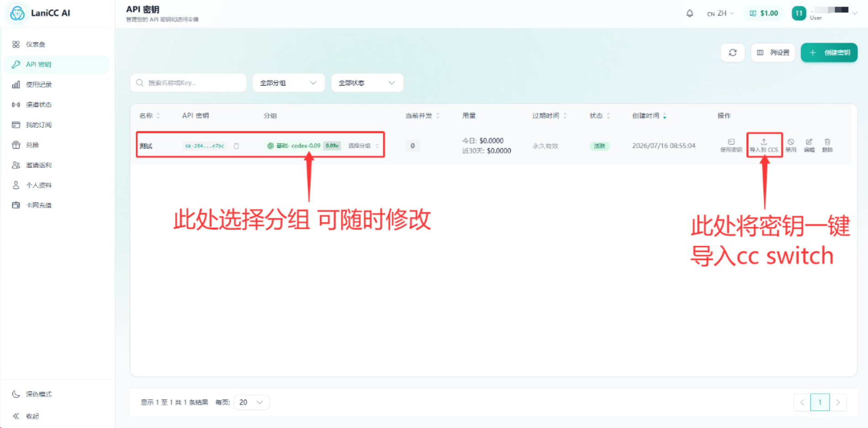Import key with 导入到 CCS
The image size is (868, 428).
coord(764,145)
